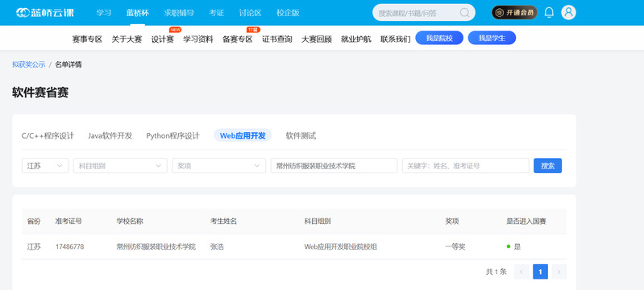Open the 学习 top navigation item
The image size is (644, 290).
click(x=103, y=13)
